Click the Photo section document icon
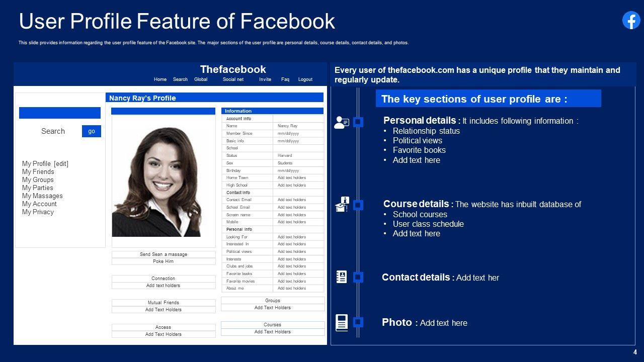This screenshot has height=362, width=644. [x=342, y=322]
